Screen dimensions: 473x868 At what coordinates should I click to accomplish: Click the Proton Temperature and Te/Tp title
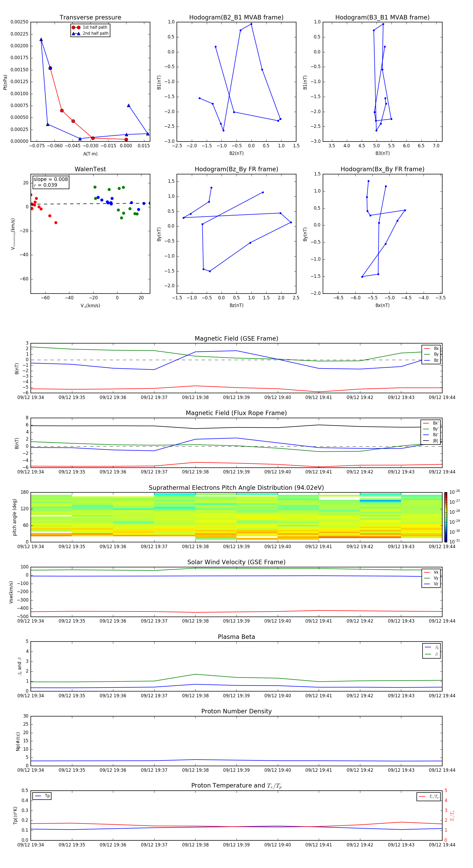236,786
